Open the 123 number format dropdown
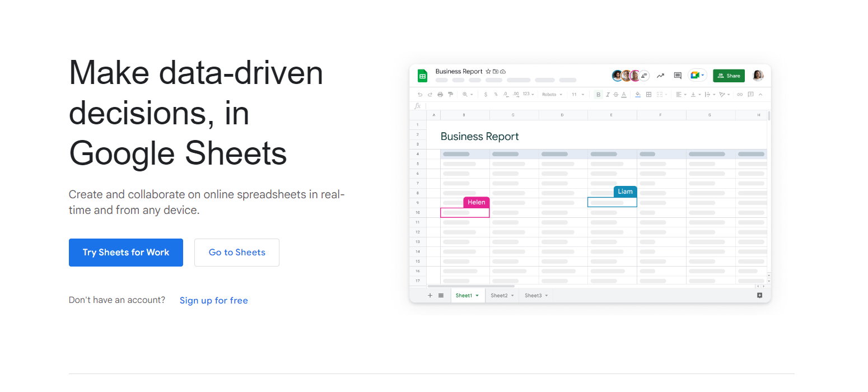 (528, 95)
